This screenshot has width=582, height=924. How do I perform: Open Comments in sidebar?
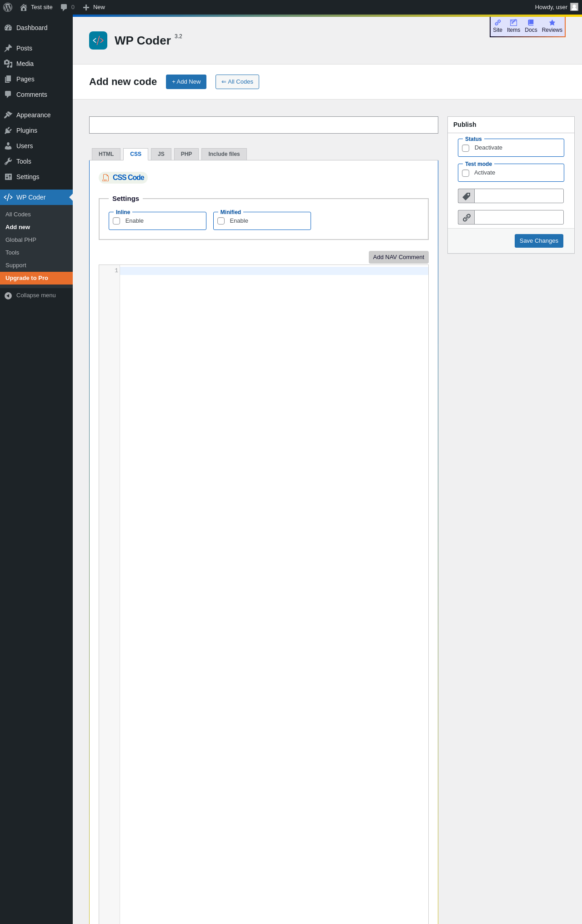(36, 95)
